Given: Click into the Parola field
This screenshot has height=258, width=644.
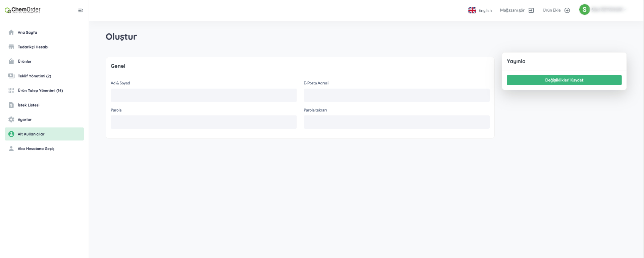Looking at the screenshot, I should click(204, 122).
